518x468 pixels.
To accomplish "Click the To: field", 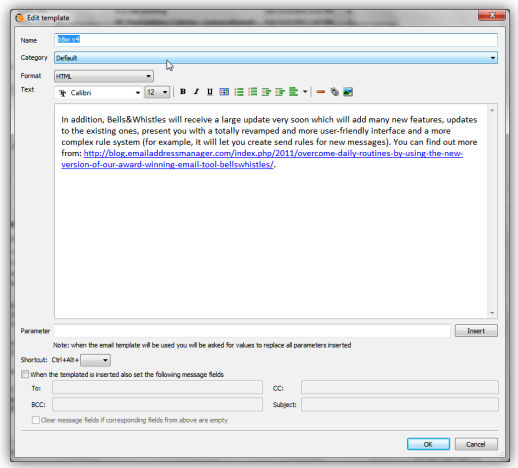I will [157, 388].
